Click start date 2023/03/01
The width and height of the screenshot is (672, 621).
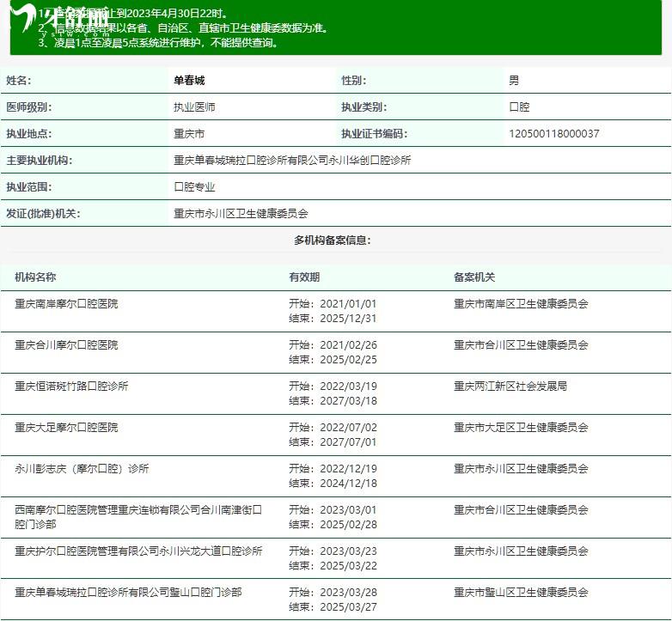click(348, 509)
